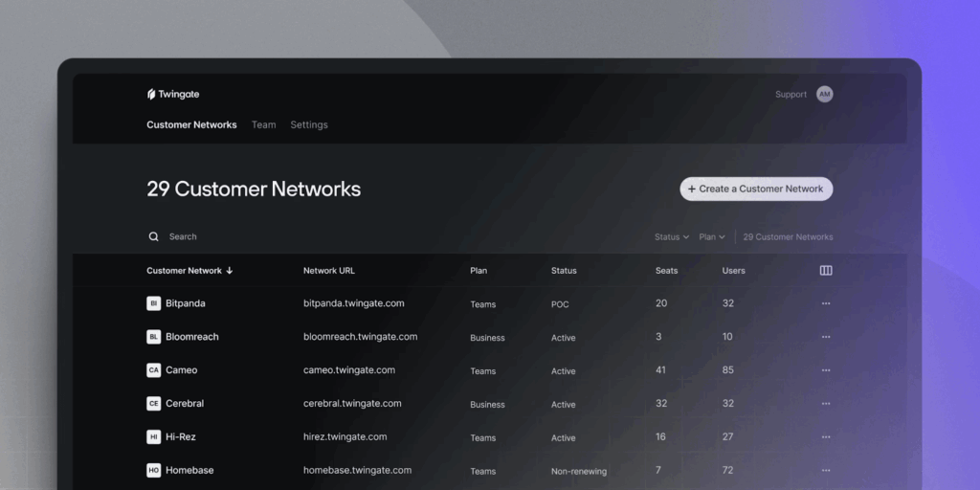Open the more options for Bloomreach
Image resolution: width=980 pixels, height=490 pixels.
826,337
